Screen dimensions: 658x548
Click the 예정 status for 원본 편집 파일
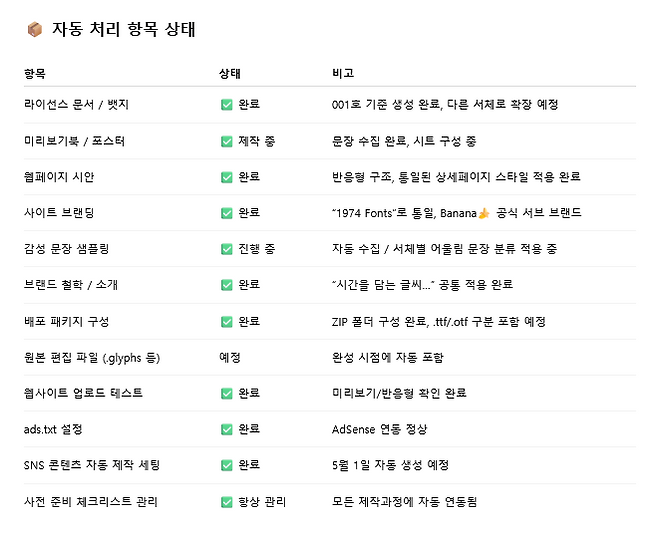point(229,357)
